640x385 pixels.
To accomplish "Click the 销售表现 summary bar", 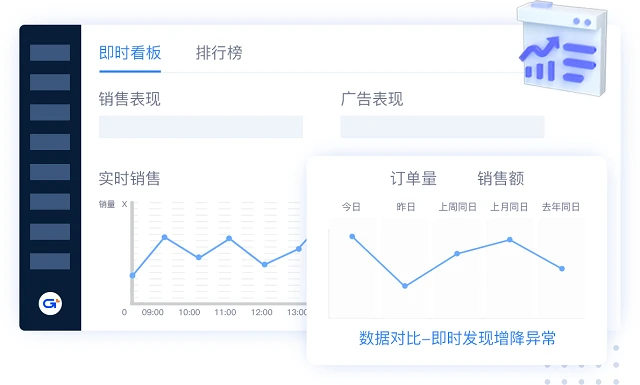I will [201, 127].
